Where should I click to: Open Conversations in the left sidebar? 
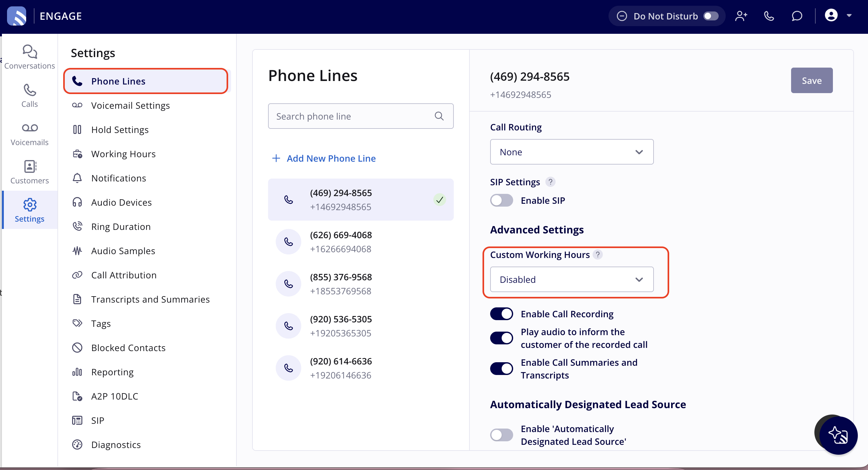pos(30,57)
